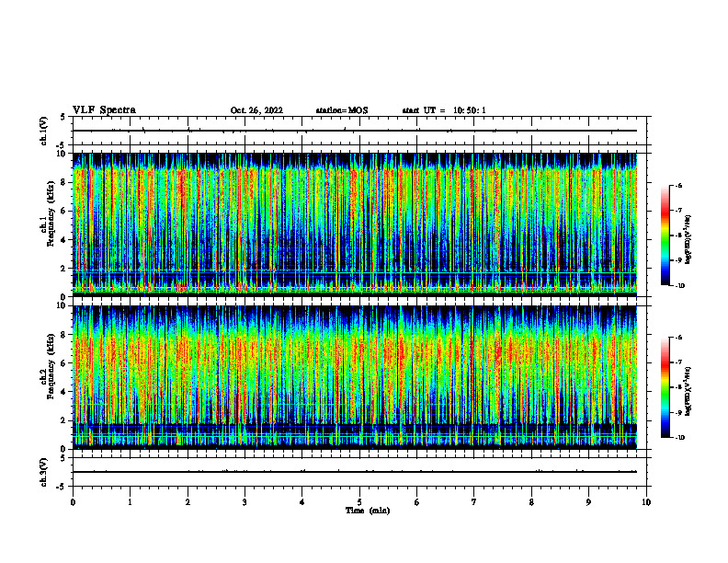The height and width of the screenshot is (563, 728).
Task: Click the time axis tick label '8'
Action: [x=531, y=502]
